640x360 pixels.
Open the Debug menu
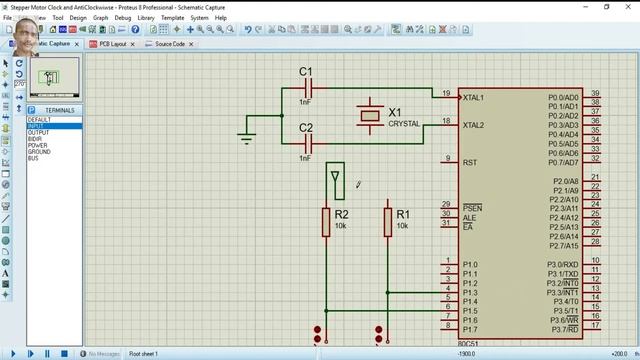pyautogui.click(x=123, y=18)
